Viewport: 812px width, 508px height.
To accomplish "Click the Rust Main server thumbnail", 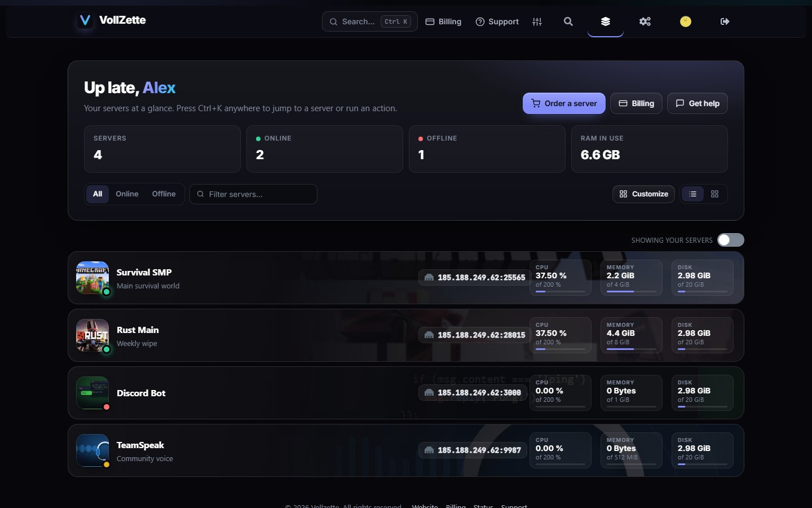I will point(92,335).
